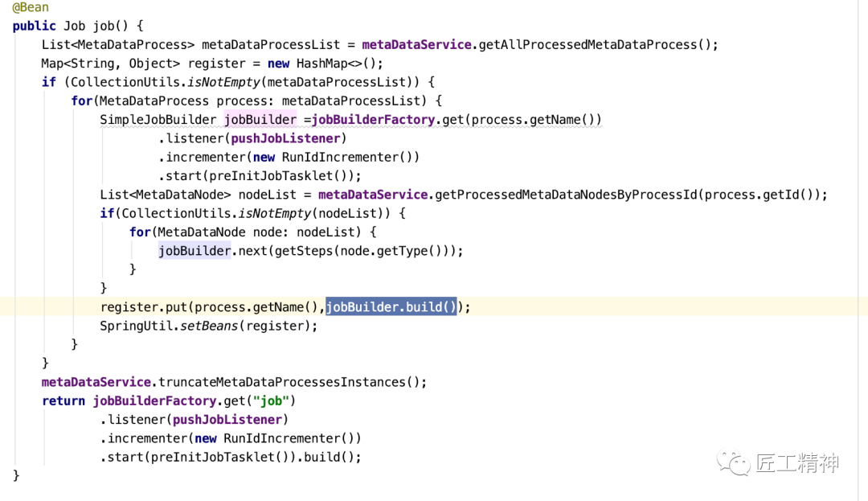Click the last .listener(pushJobListener) line
The image size is (868, 501).
[194, 420]
